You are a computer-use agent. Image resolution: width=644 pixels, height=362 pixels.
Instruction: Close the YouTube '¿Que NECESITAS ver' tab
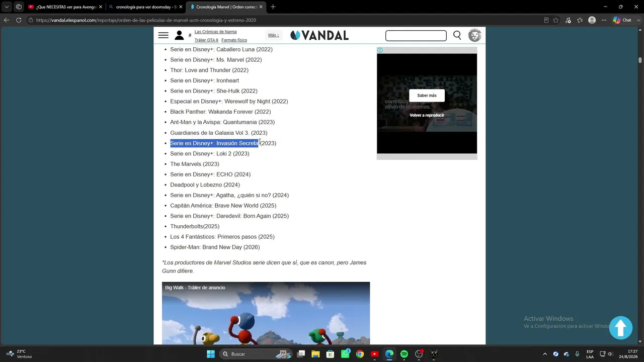101,7
